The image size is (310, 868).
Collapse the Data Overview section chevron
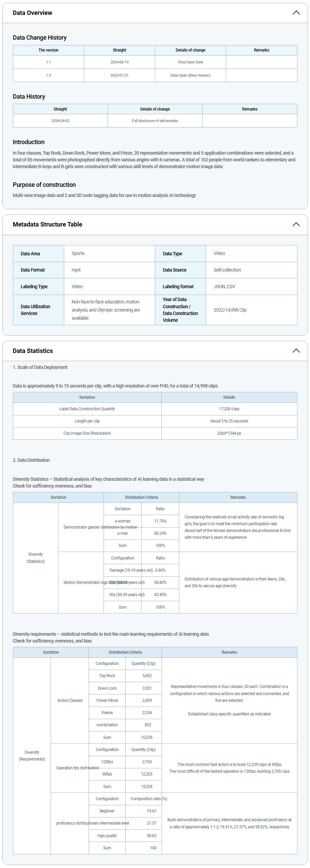[x=296, y=13]
